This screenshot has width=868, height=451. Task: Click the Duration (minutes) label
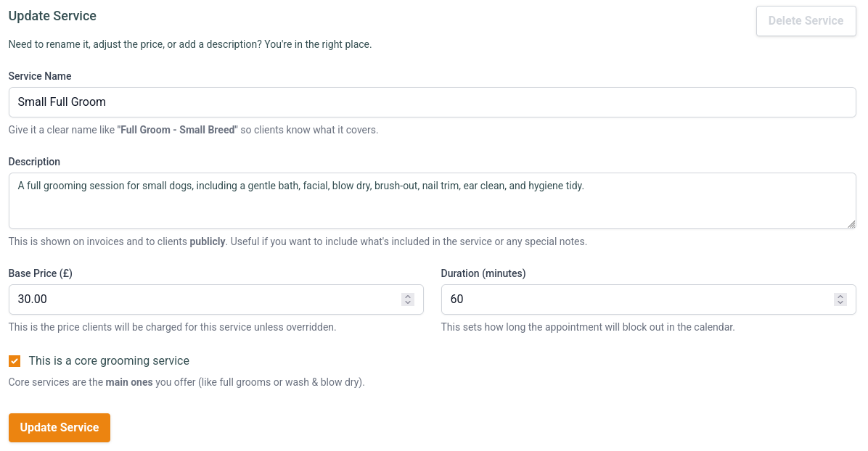click(x=483, y=273)
